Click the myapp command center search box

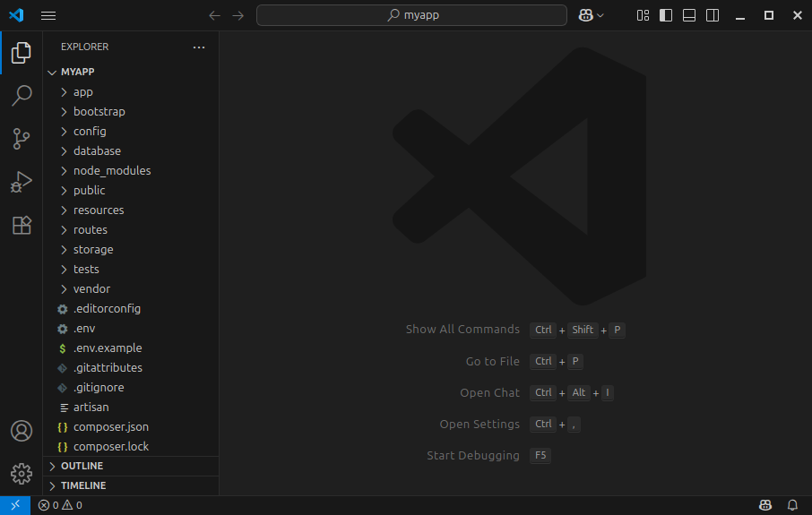click(x=411, y=15)
